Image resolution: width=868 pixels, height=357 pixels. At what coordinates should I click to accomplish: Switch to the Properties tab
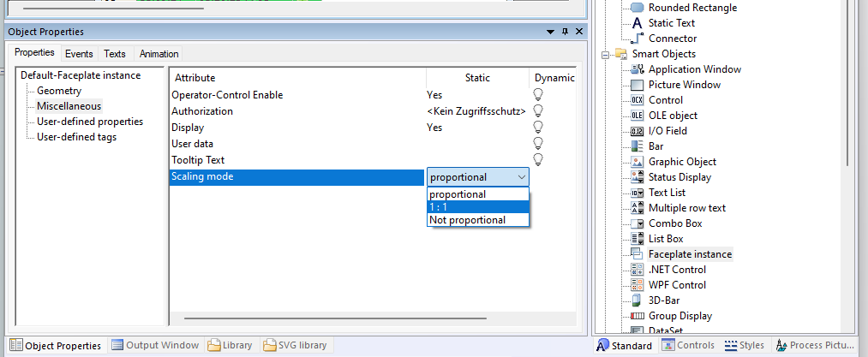point(34,52)
